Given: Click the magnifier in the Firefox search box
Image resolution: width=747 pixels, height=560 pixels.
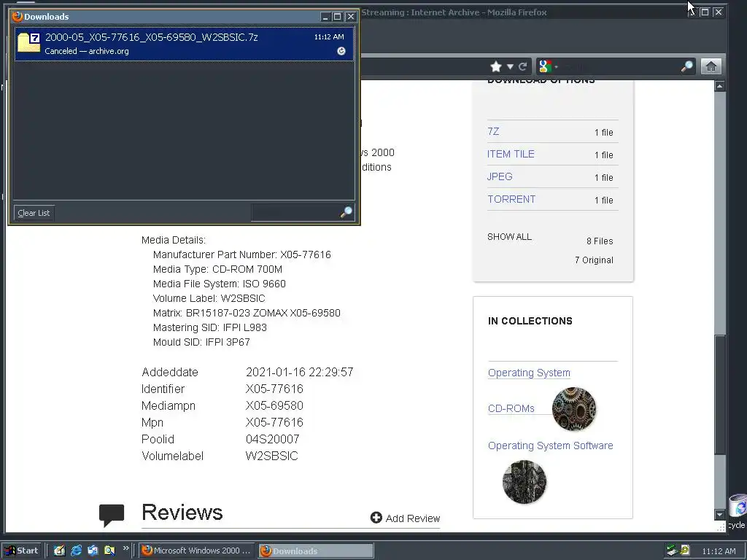Looking at the screenshot, I should click(687, 66).
